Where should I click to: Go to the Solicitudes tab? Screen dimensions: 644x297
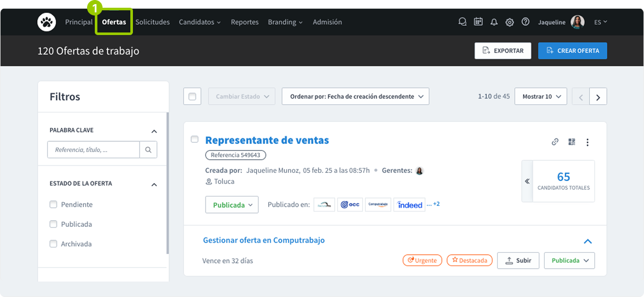tap(152, 22)
